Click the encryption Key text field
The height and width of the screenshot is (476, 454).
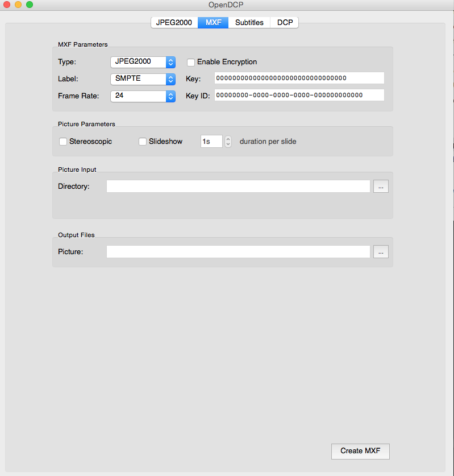click(299, 78)
